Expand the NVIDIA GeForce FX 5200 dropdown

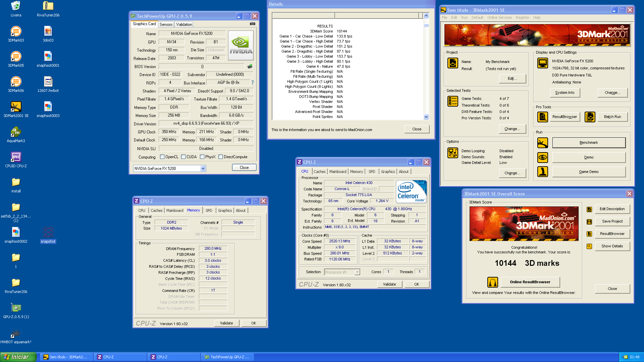(x=203, y=169)
